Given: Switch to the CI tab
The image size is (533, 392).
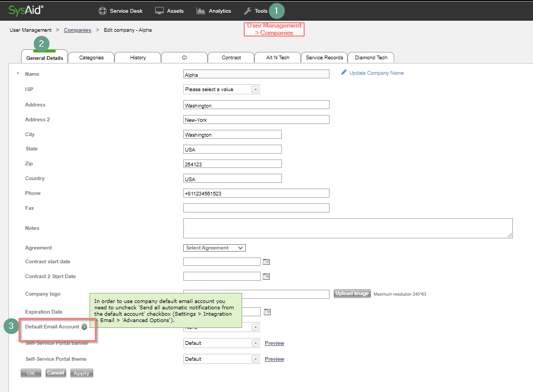Looking at the screenshot, I should 184,57.
